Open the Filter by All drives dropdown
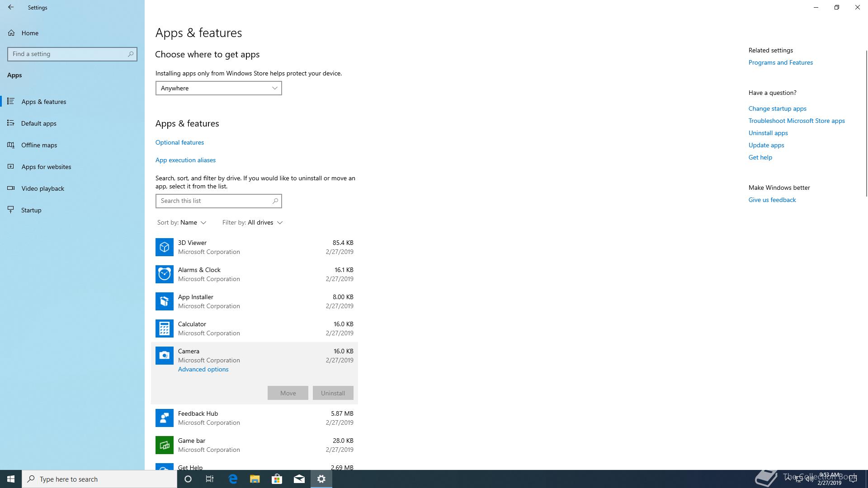Screen dimensions: 868x488 pos(252,222)
